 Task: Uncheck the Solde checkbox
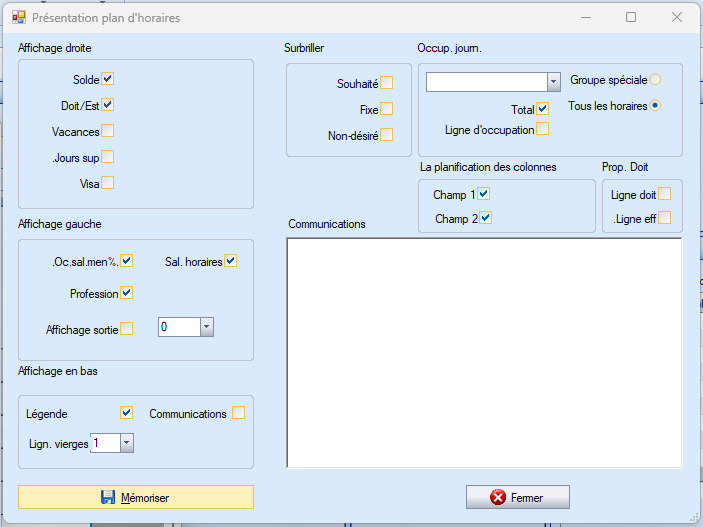point(108,79)
